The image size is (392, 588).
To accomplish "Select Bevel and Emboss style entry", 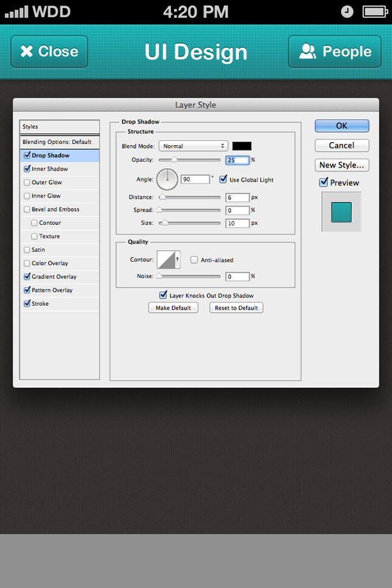I will [55, 209].
